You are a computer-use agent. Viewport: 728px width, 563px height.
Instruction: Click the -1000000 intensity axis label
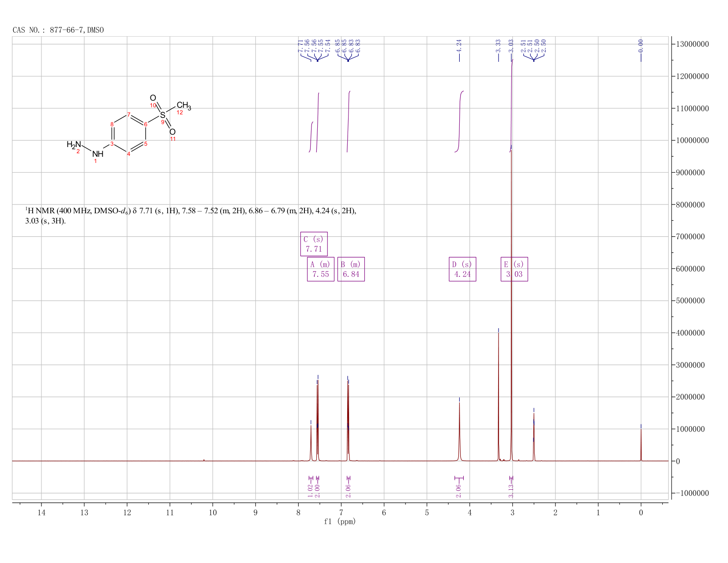tap(692, 493)
